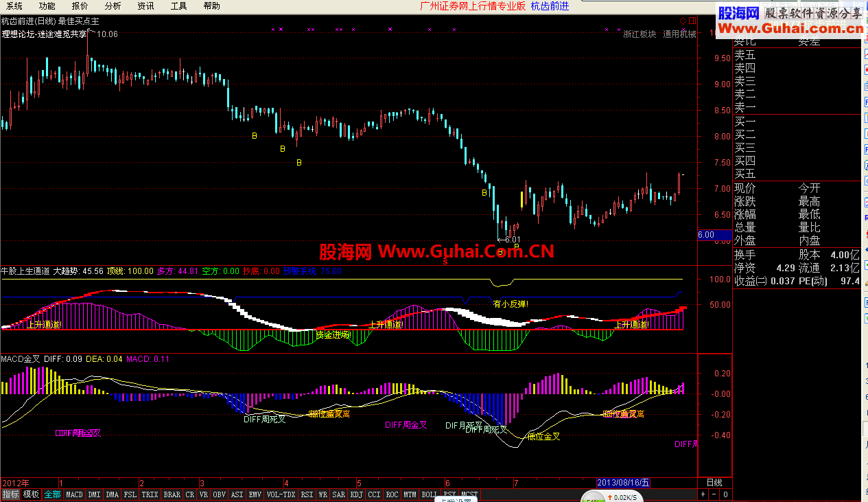
Task: Open the 工具 menu
Action: point(179,6)
